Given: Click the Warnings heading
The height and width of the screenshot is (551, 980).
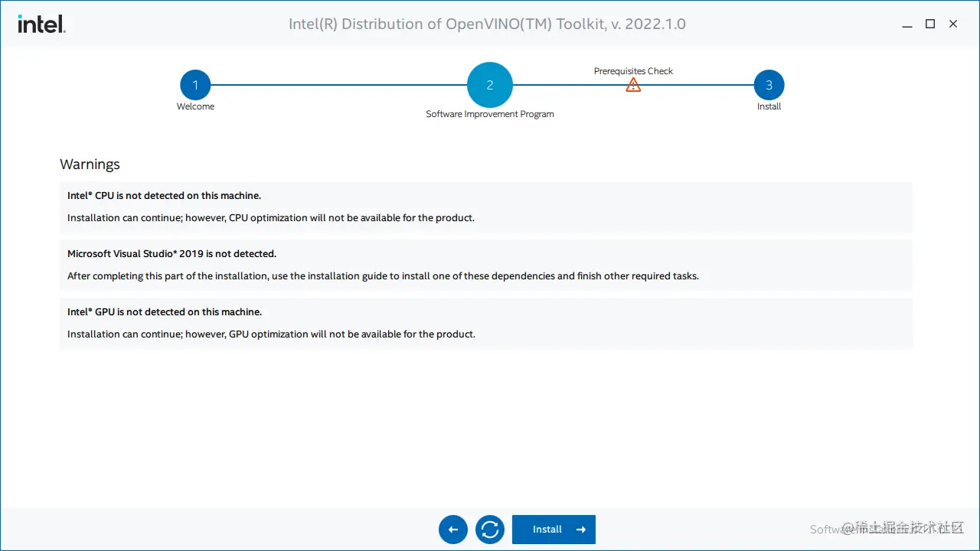Looking at the screenshot, I should (90, 165).
